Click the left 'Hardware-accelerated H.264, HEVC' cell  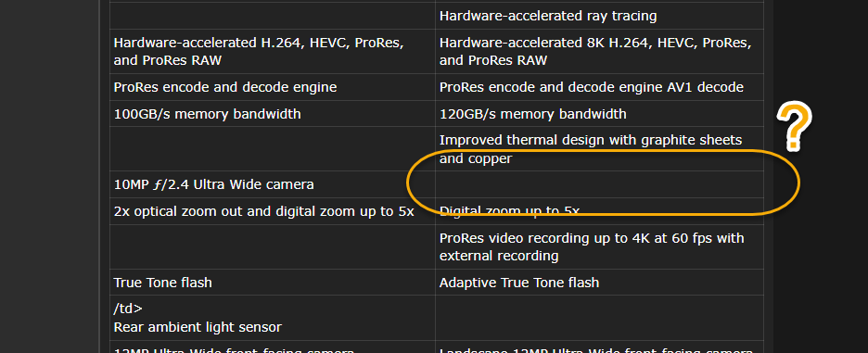click(273, 52)
